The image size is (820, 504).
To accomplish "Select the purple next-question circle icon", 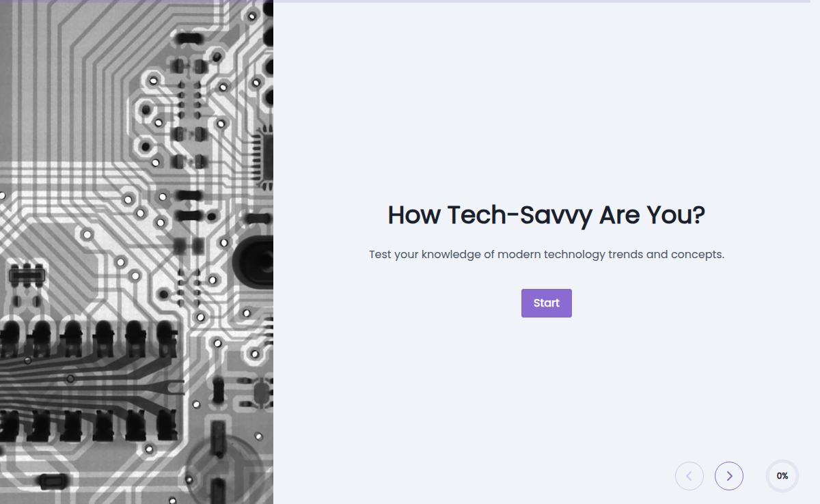I will [x=729, y=476].
